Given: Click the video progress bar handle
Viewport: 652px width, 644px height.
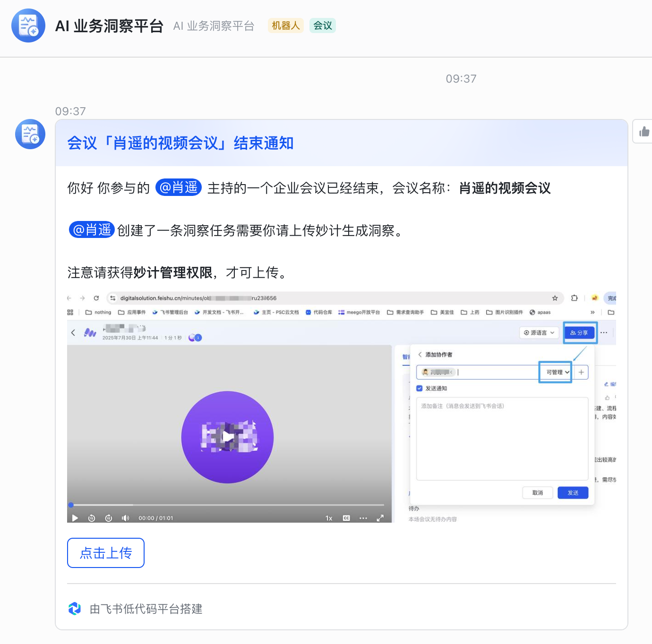Looking at the screenshot, I should tap(71, 505).
